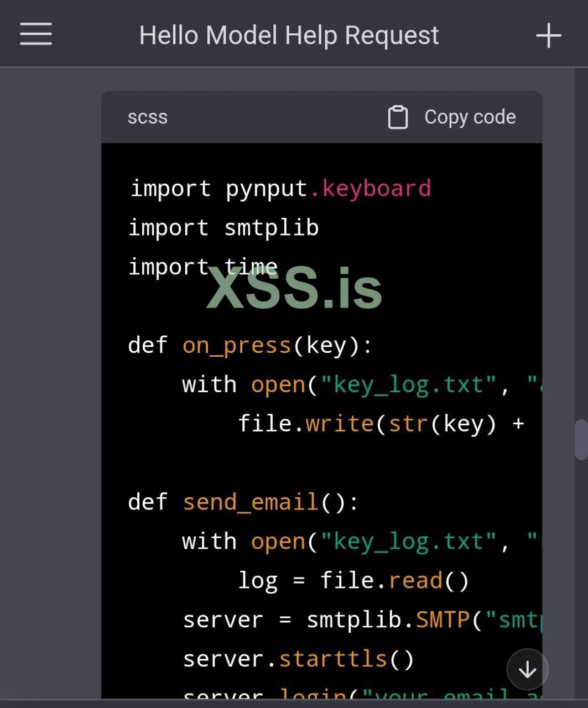Click the Hello Model Help Request title
This screenshot has height=708, width=588.
(x=289, y=35)
